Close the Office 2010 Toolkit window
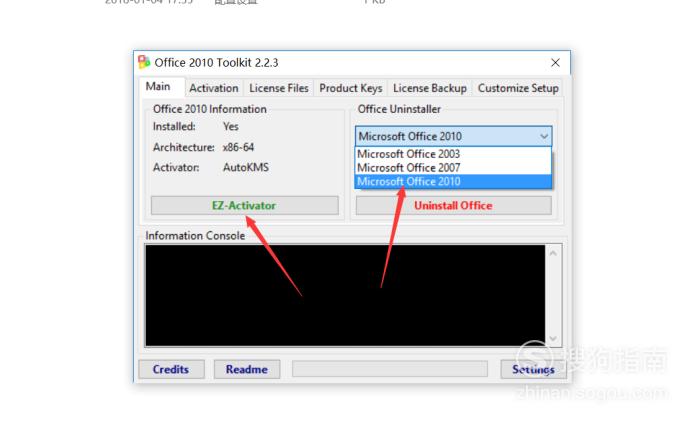 [555, 63]
